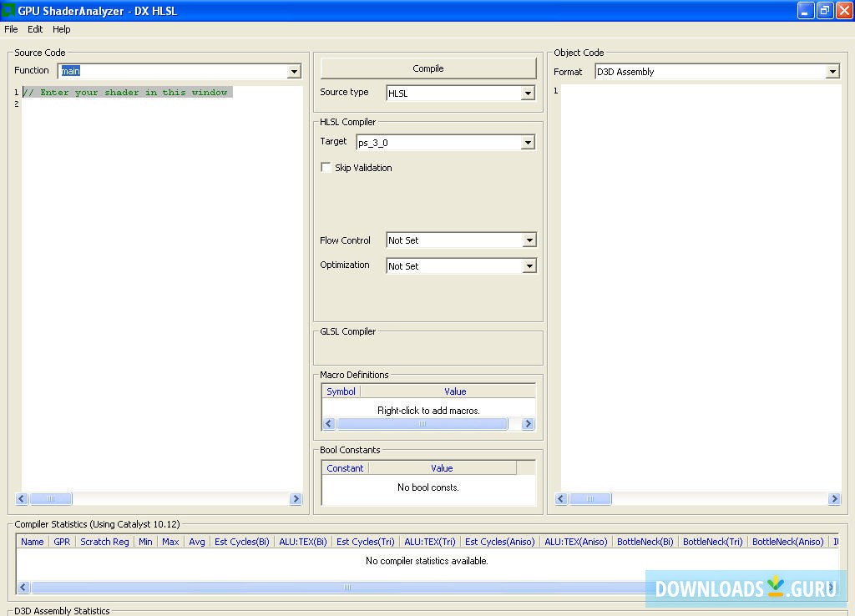
Task: Click left scroll arrow in Compiler Statistics
Action: pyautogui.click(x=23, y=588)
